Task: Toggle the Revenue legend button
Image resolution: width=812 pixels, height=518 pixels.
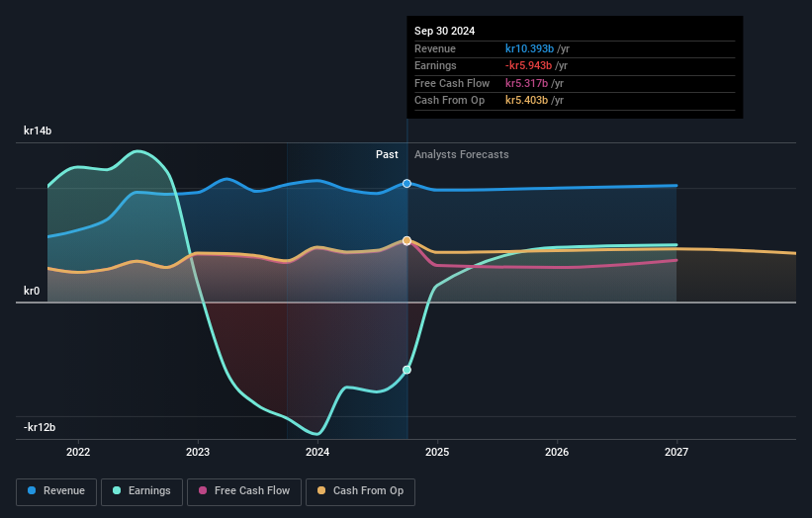Action: click(x=56, y=491)
